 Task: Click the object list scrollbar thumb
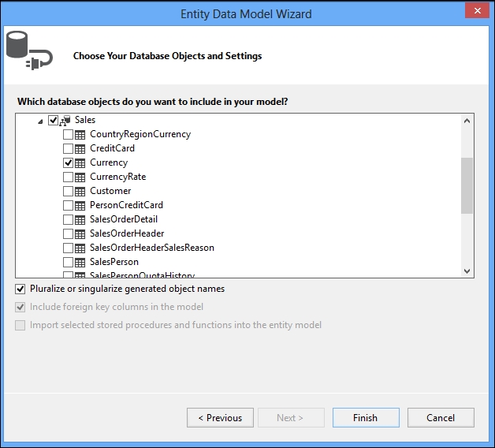[467, 186]
